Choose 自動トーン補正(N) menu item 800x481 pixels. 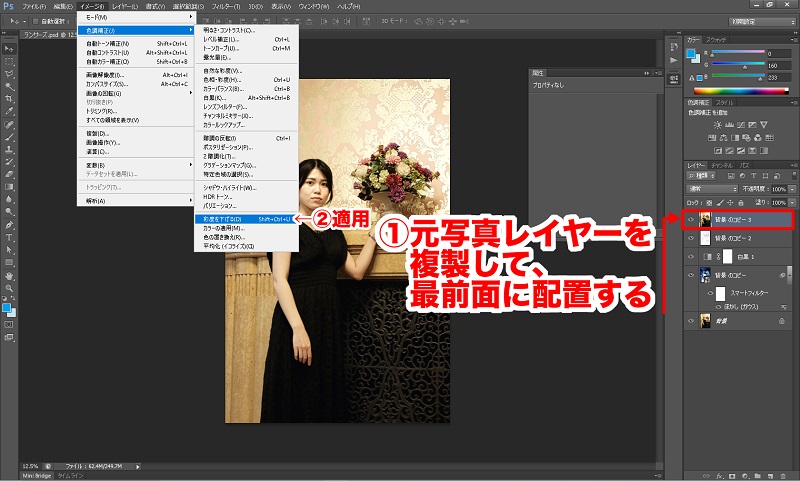(x=136, y=43)
